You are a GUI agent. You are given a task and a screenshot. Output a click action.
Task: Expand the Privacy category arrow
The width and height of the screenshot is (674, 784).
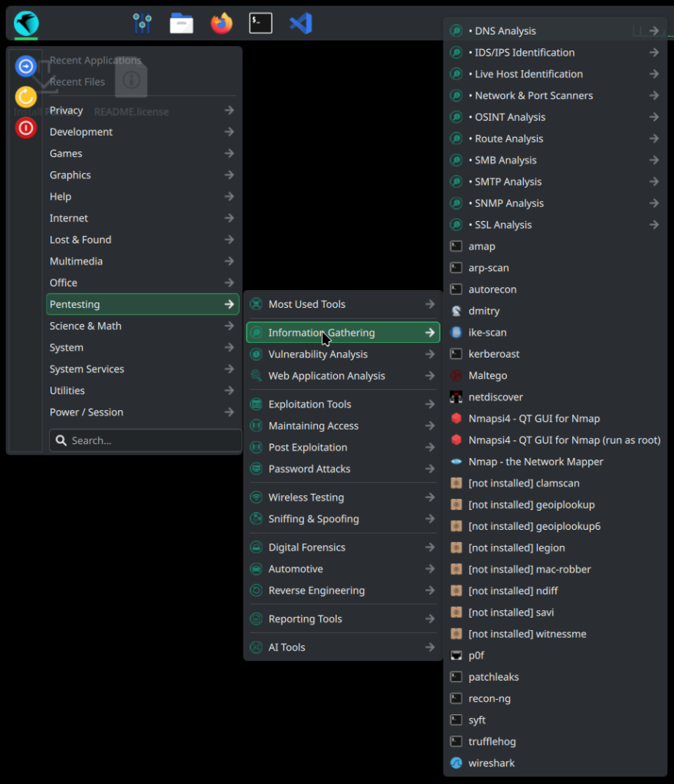[x=229, y=110]
